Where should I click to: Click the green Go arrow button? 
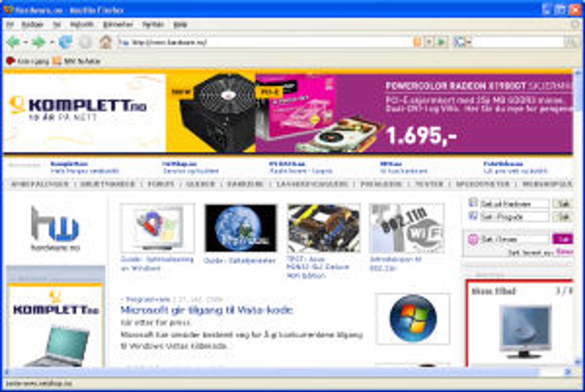point(442,42)
